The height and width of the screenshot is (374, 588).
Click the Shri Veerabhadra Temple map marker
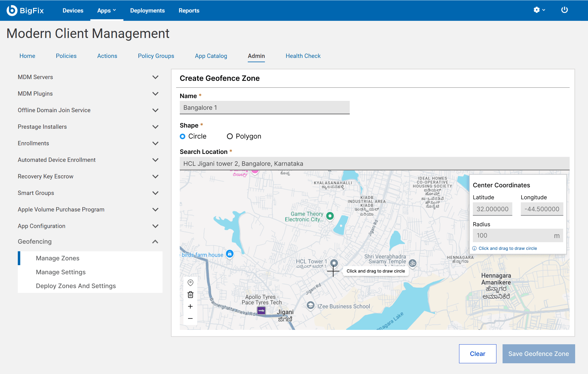(413, 263)
